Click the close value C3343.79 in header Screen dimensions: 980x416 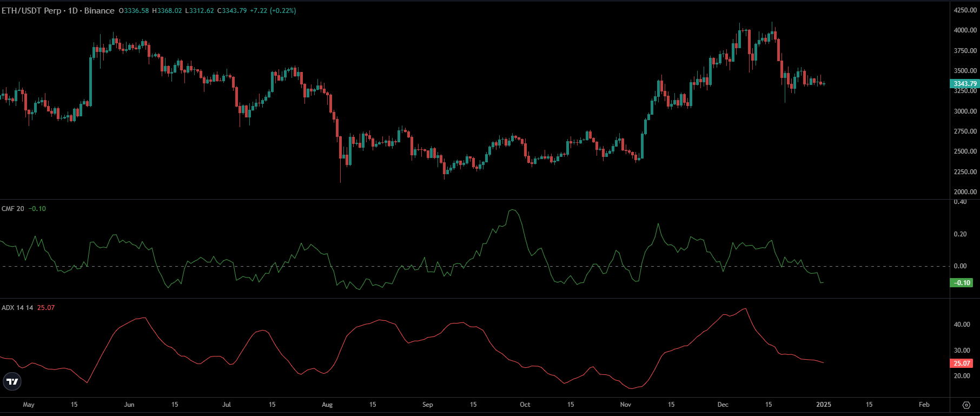[x=232, y=11]
